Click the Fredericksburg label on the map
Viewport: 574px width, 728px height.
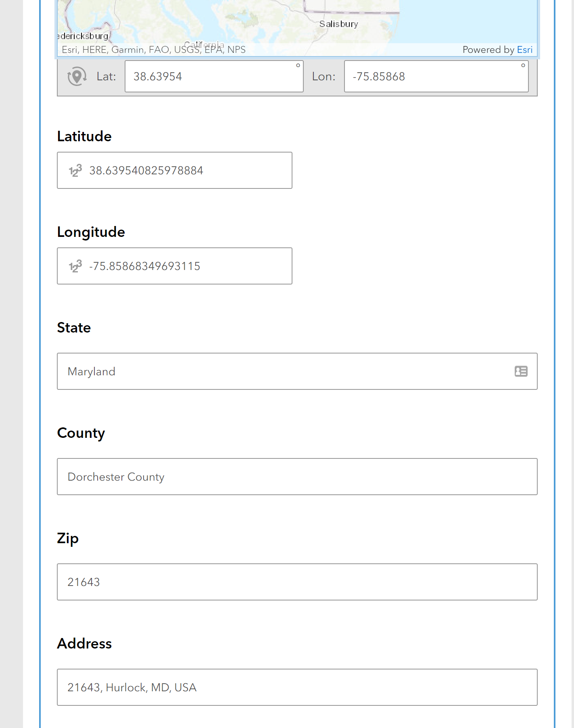tap(83, 36)
